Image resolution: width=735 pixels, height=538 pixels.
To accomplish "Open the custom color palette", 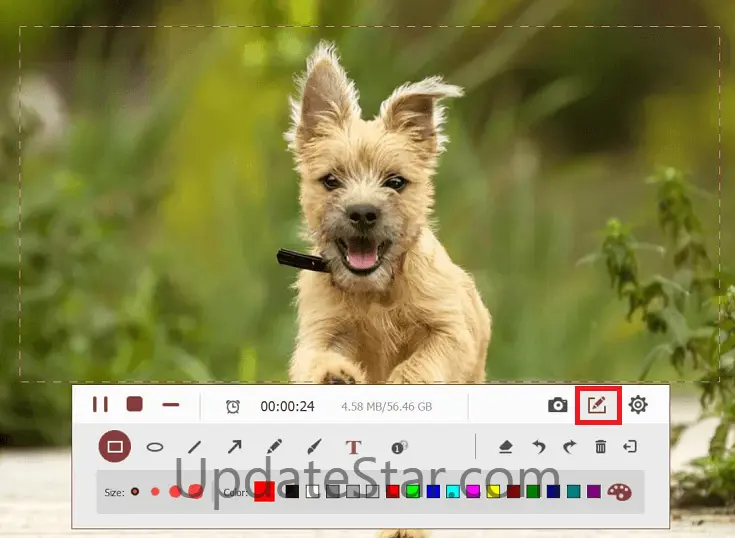I will click(620, 491).
